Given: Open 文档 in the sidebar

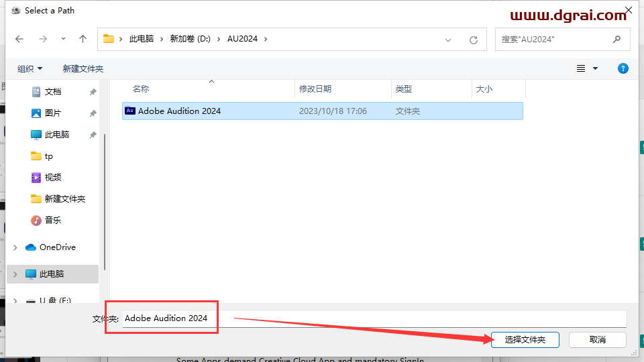Looking at the screenshot, I should (53, 92).
